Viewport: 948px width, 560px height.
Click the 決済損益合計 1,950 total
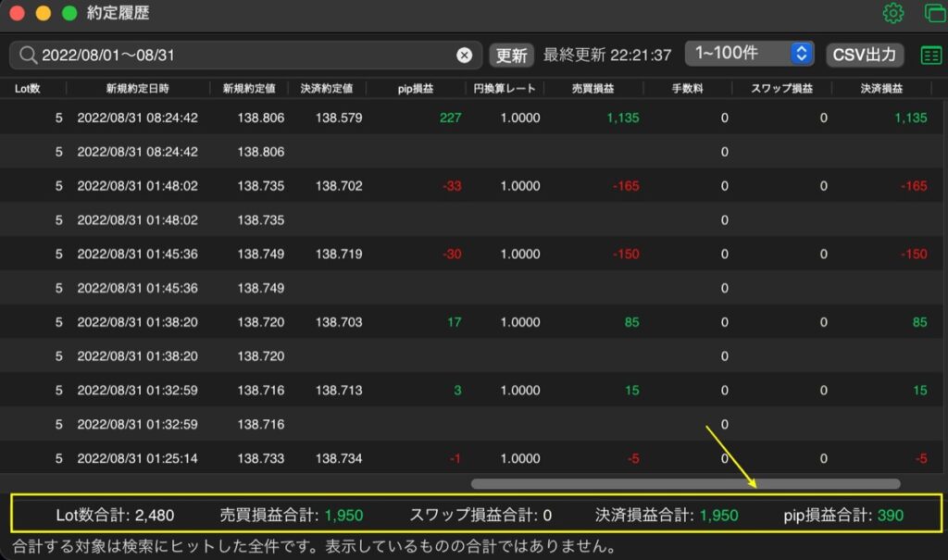click(x=667, y=516)
